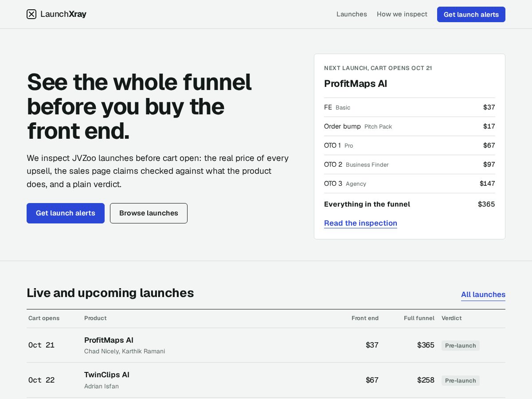Click the Next launch cart opens Oct 21 label
The width and height of the screenshot is (532, 399).
378,68
